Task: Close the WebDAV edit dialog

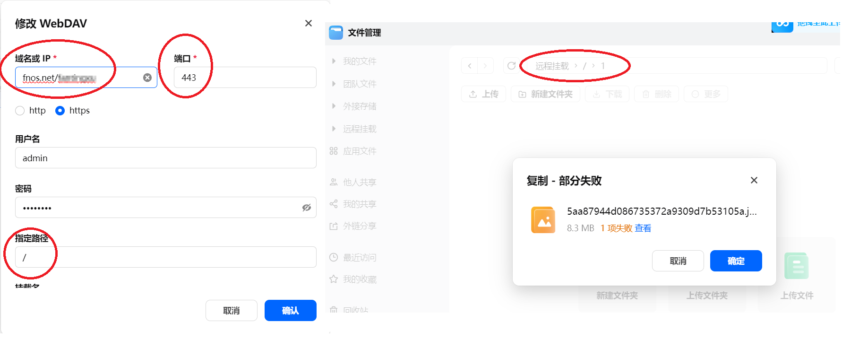Action: coord(309,23)
